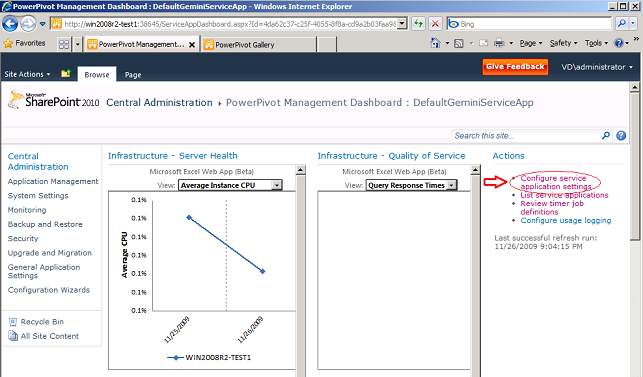Open the Tools menu
The height and width of the screenshot is (377, 643).
(x=596, y=43)
